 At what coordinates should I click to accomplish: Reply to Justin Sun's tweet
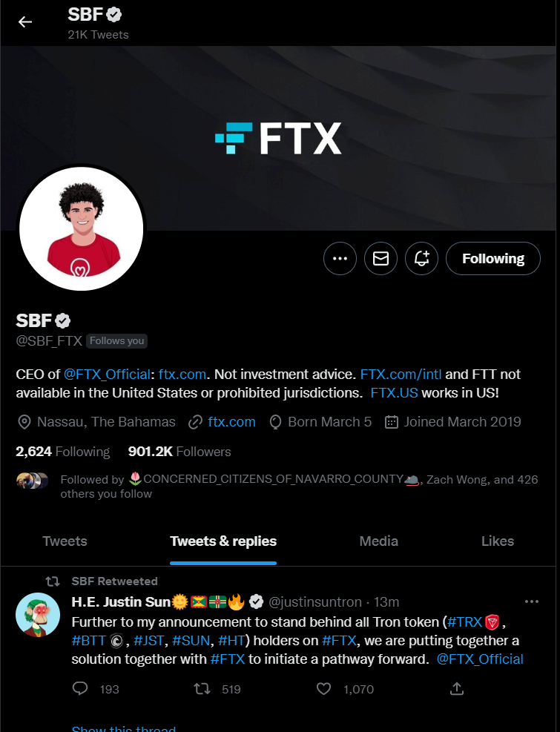coord(80,688)
